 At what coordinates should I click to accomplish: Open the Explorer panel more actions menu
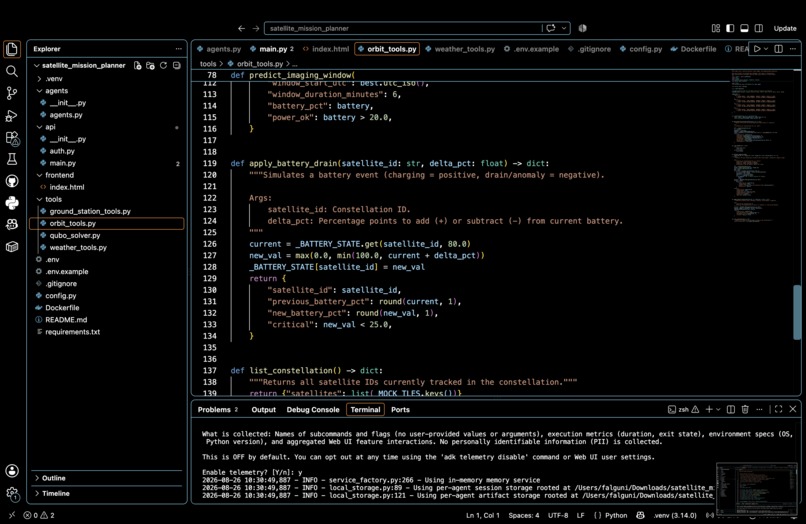click(178, 49)
